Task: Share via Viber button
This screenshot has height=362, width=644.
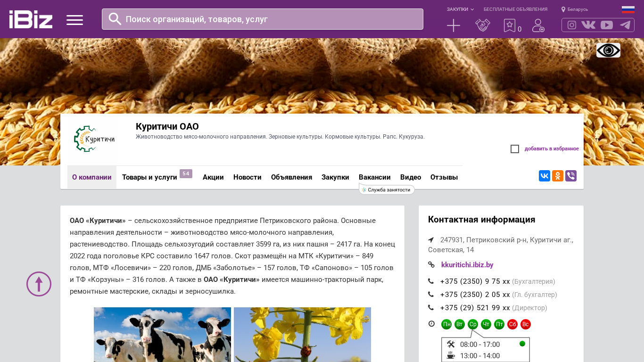Action: [571, 176]
